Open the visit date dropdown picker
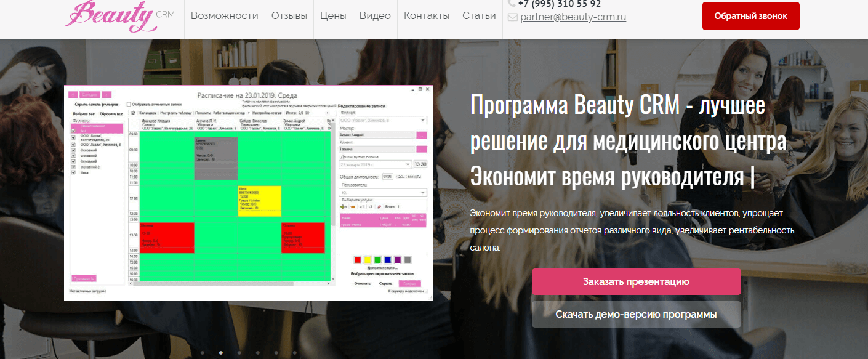Screen dimensions: 868x359 point(408,164)
